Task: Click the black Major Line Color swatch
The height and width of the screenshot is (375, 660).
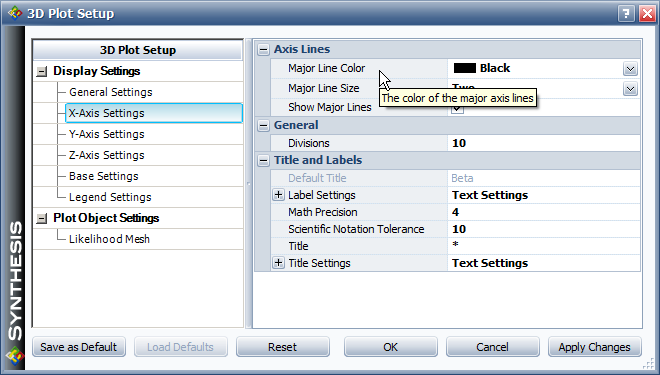Action: pyautogui.click(x=465, y=68)
